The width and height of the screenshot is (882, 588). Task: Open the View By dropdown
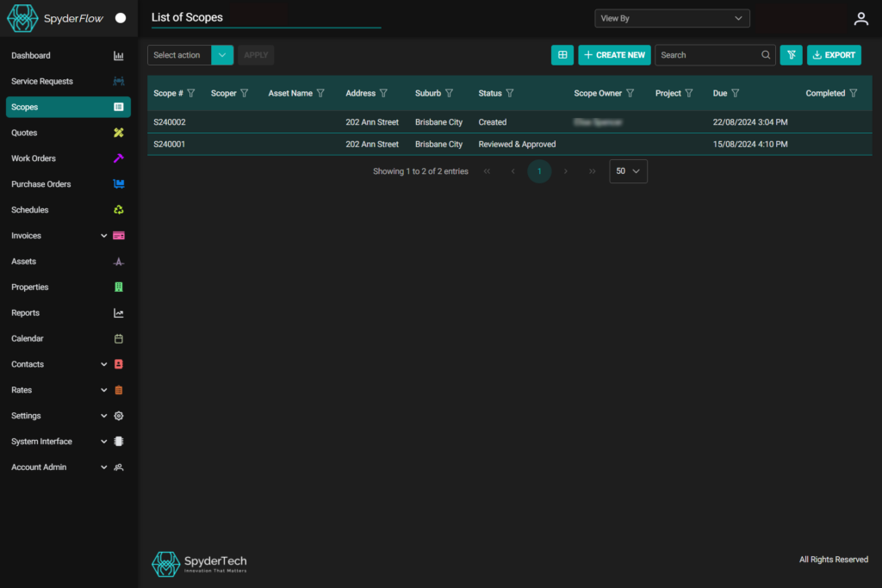point(672,18)
